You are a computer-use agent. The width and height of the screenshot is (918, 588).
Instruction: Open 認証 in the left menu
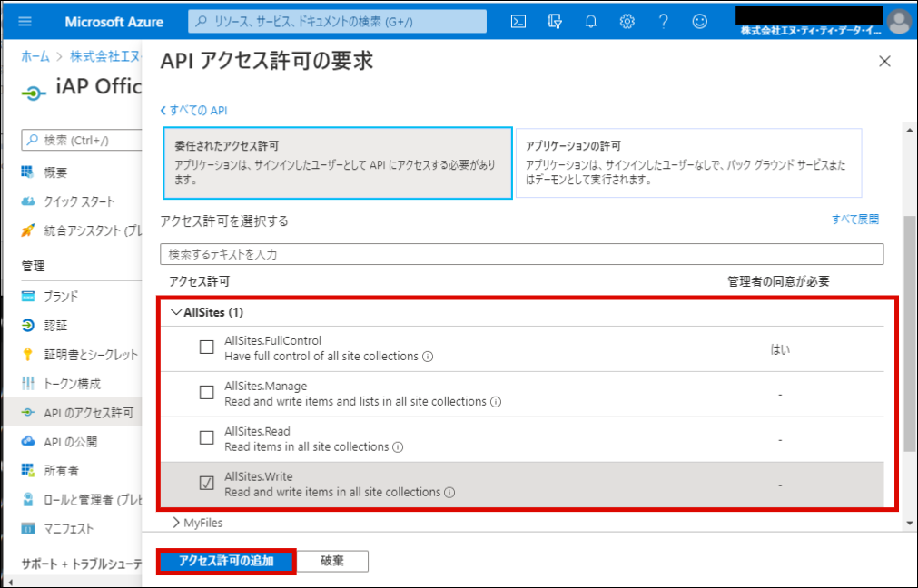(x=55, y=325)
